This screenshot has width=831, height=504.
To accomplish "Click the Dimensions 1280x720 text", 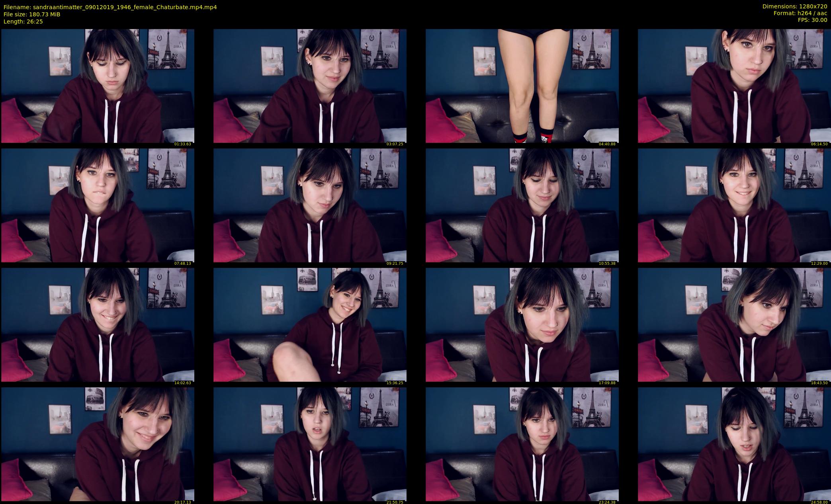I will [x=794, y=6].
